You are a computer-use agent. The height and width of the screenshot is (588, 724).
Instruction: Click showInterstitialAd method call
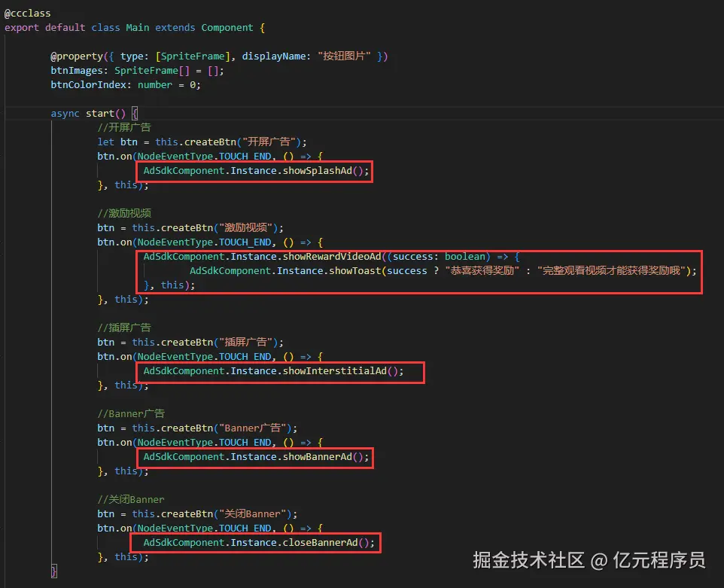335,371
